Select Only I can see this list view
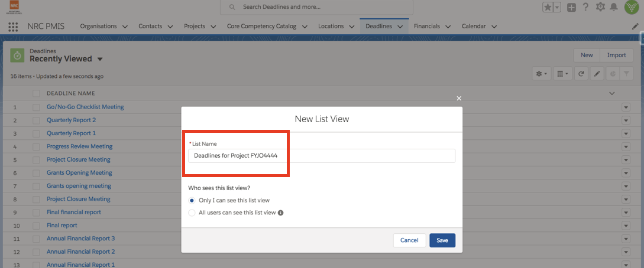The width and height of the screenshot is (644, 268). [192, 200]
